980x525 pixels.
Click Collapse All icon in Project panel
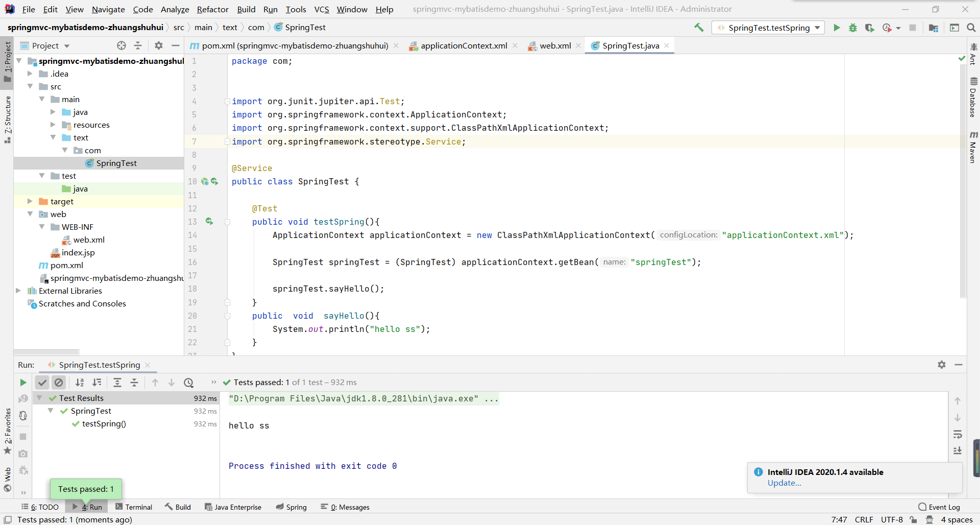point(138,45)
